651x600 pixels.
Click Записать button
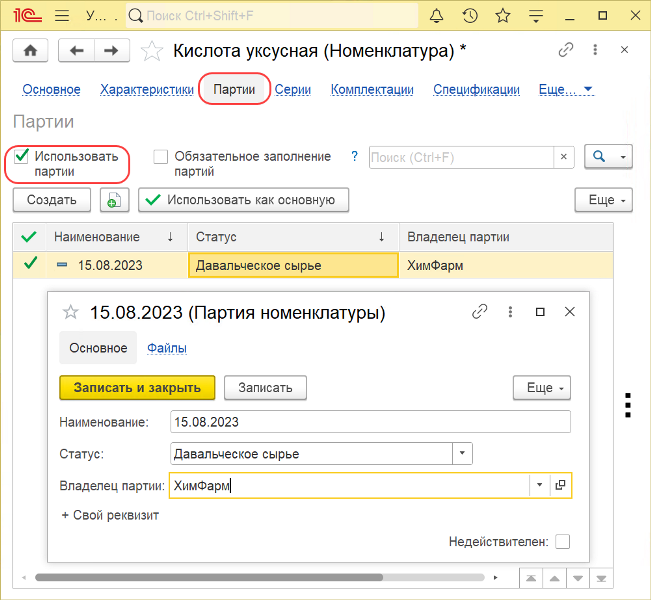point(265,387)
